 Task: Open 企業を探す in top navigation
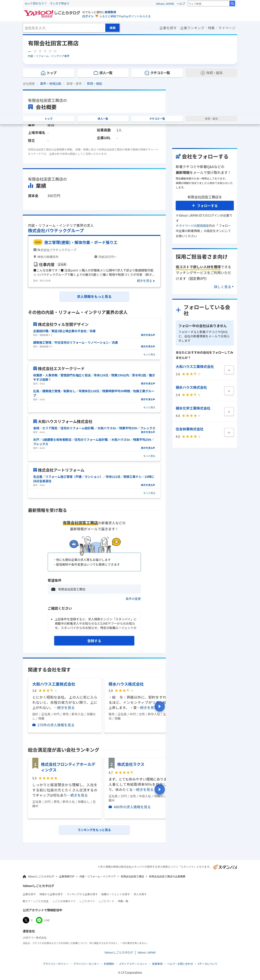168,28
